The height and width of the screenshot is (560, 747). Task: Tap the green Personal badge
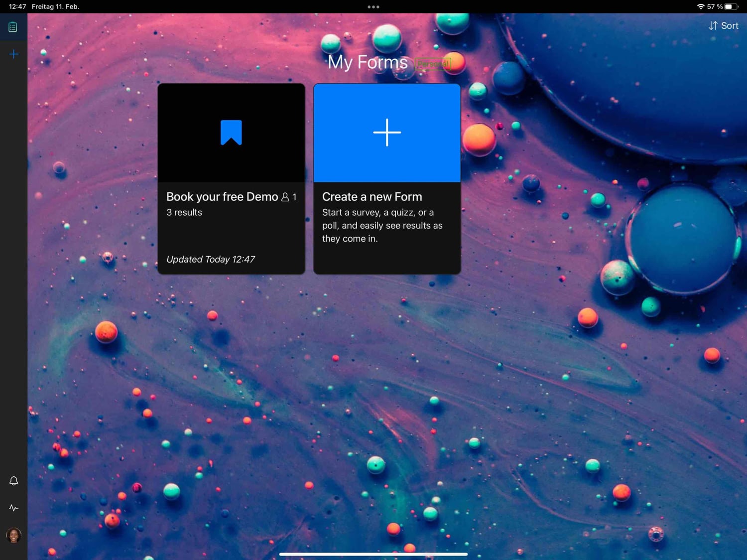point(433,64)
